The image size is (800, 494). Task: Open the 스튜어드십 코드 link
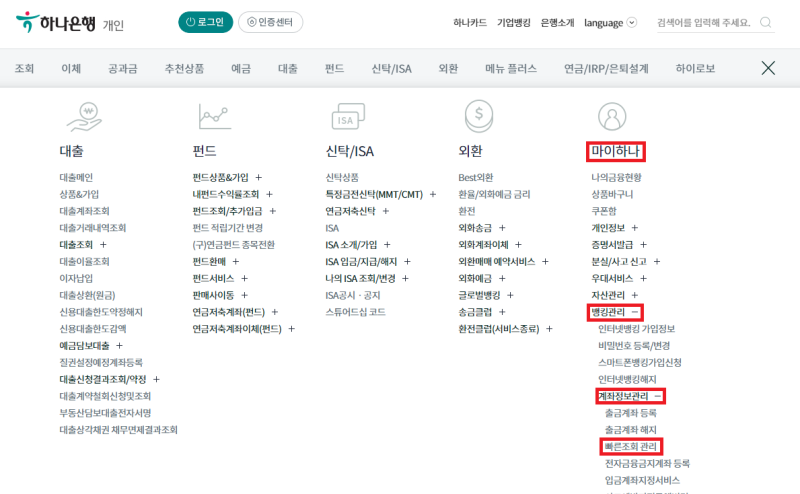355,312
